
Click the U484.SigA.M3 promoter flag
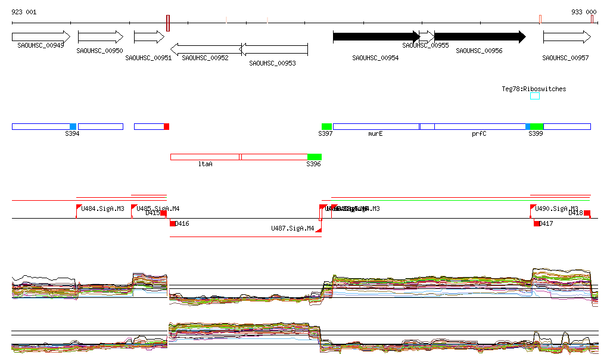(x=79, y=207)
